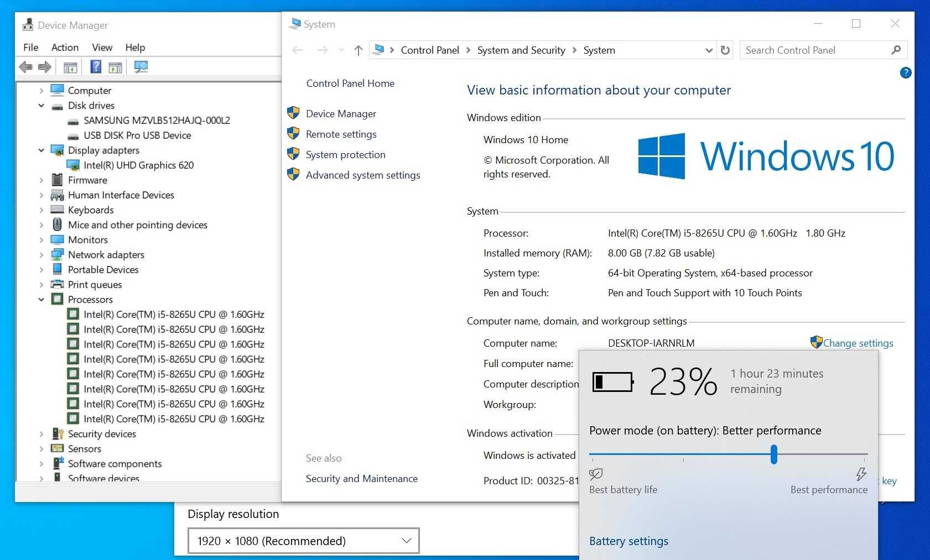Open Battery settings link

click(628, 541)
